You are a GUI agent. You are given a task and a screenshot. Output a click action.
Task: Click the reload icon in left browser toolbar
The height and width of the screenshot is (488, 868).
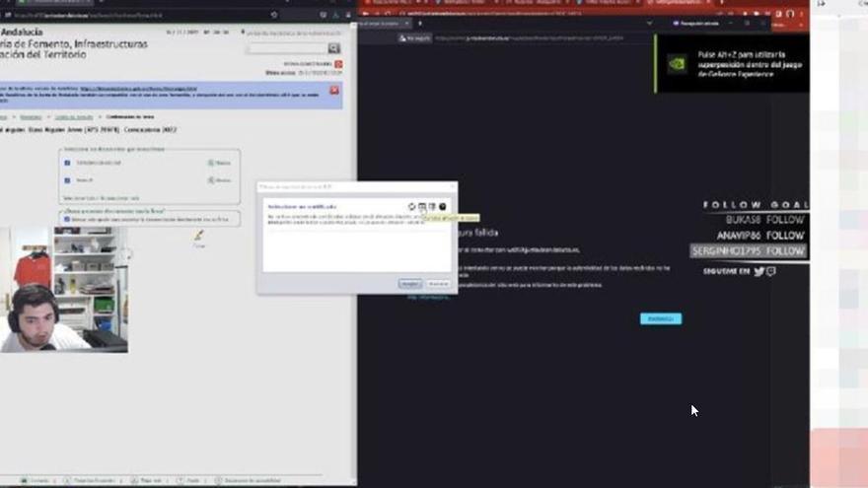point(274,15)
